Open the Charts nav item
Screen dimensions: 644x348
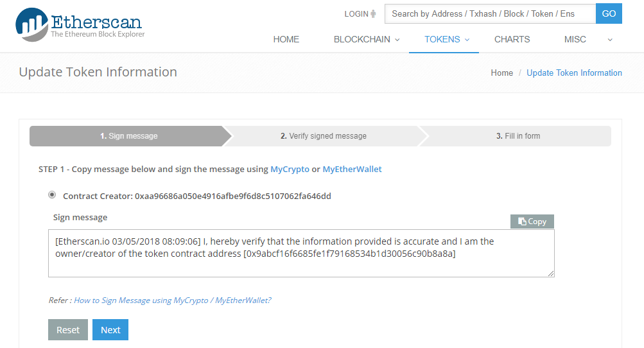tap(512, 39)
